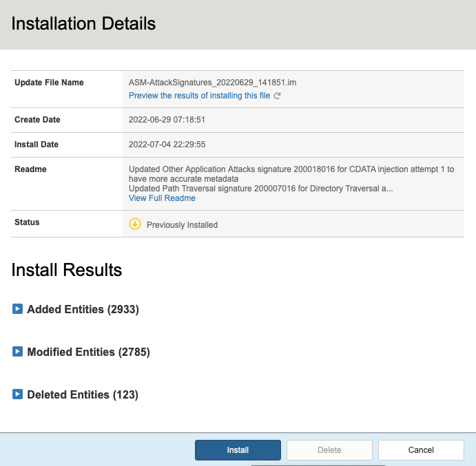This screenshot has height=466, width=476.
Task: Open the View Full Readme link
Action: tap(162, 198)
